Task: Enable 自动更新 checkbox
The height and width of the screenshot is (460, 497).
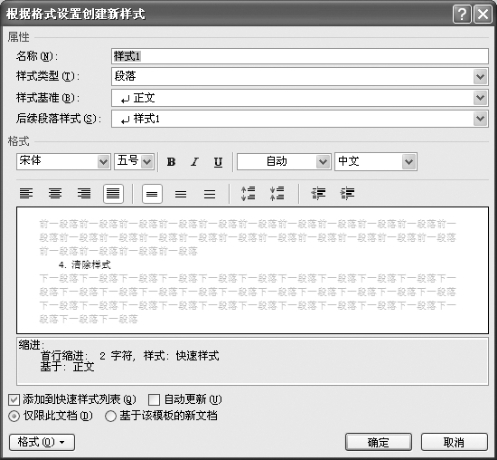Action: click(x=154, y=399)
